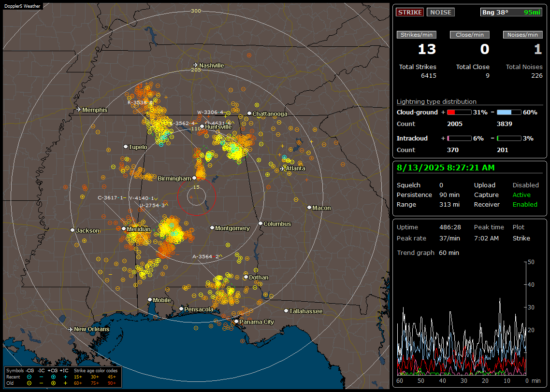Select the bearing and distance readout box
550x392 pixels.
(511, 12)
